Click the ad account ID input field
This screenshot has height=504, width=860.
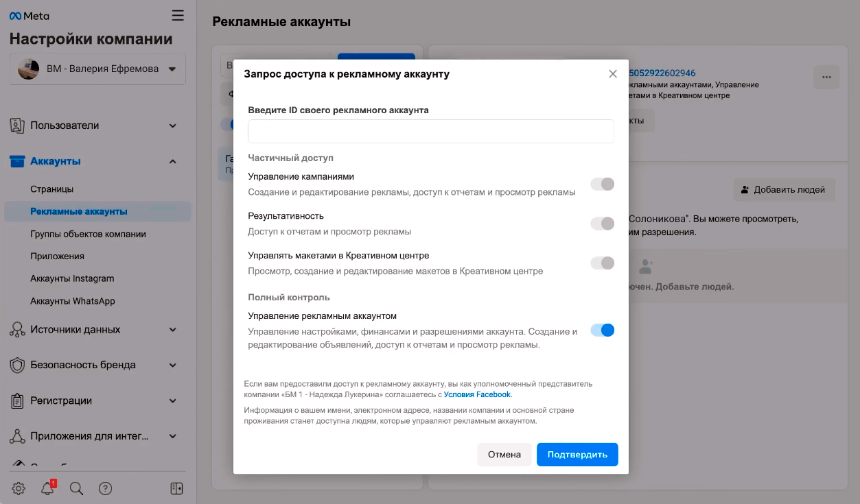(x=431, y=131)
